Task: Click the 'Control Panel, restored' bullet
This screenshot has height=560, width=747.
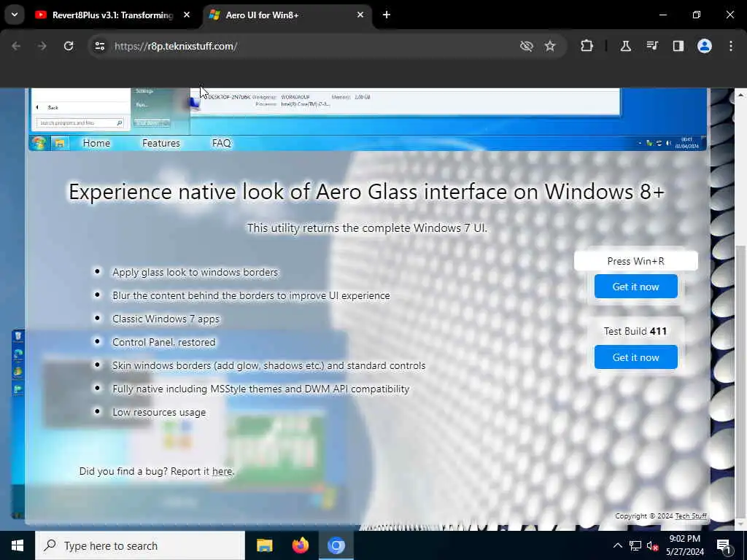Action: click(x=164, y=343)
